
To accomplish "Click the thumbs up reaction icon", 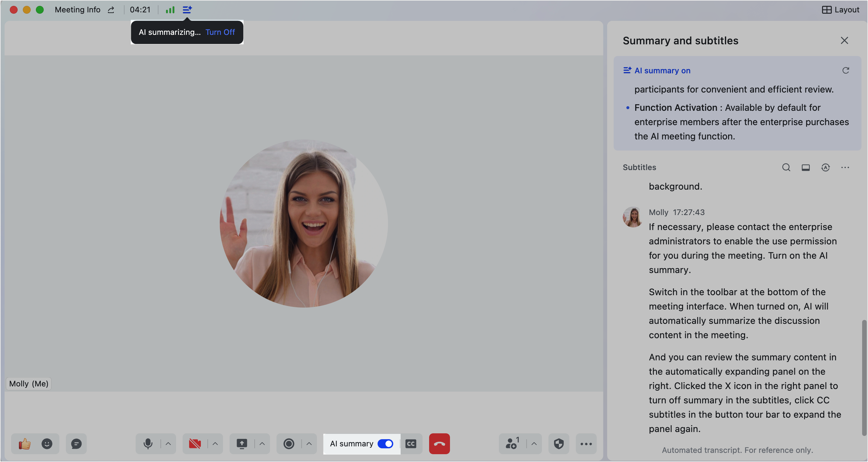I will click(x=24, y=444).
